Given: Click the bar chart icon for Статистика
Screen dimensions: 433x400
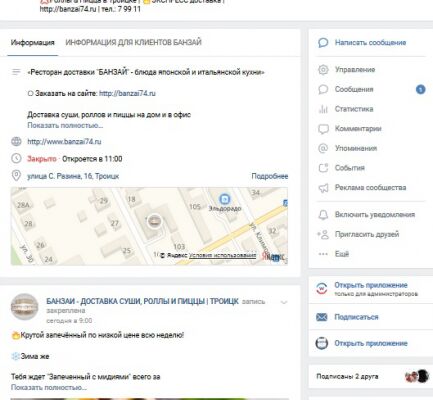Looking at the screenshot, I should (323, 109).
